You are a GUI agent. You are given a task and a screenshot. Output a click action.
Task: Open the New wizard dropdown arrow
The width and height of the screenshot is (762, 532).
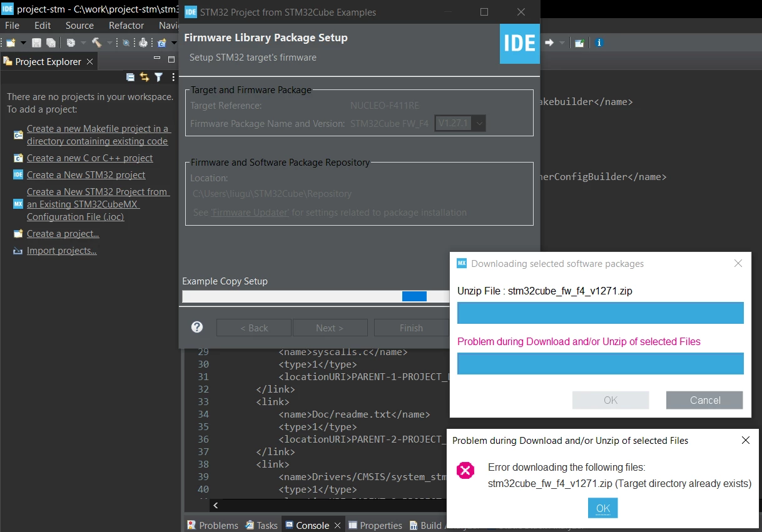[23, 43]
